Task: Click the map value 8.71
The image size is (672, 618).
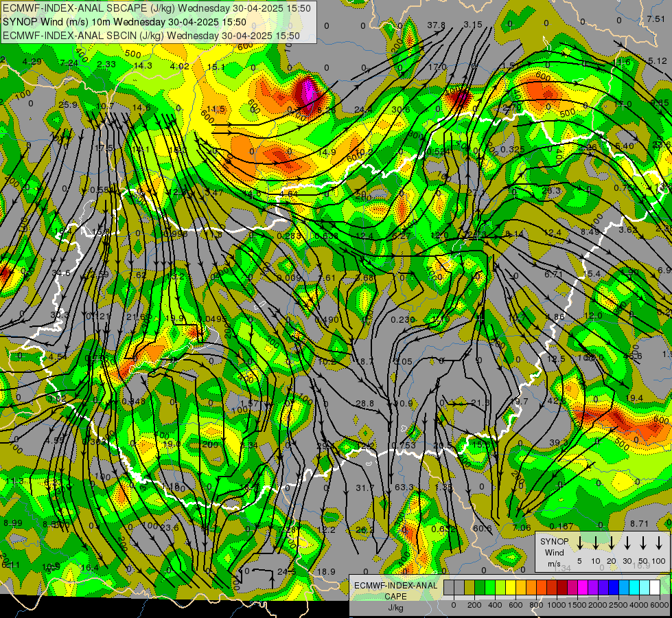Action: coord(640,524)
